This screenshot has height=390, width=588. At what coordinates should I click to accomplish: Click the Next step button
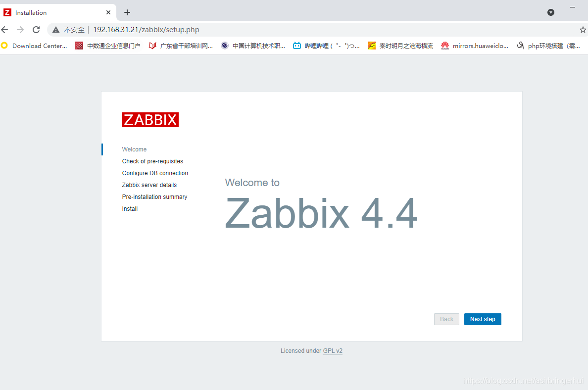click(483, 319)
